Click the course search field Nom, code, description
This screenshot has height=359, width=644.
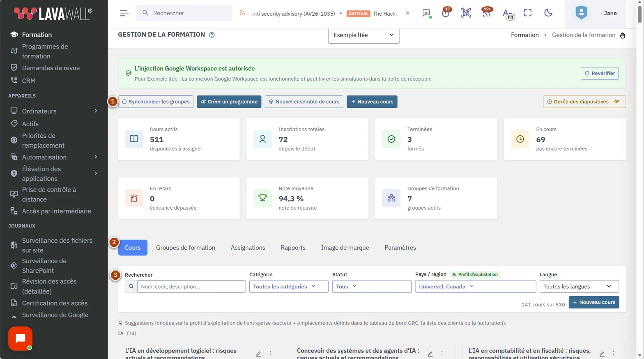coord(191,287)
